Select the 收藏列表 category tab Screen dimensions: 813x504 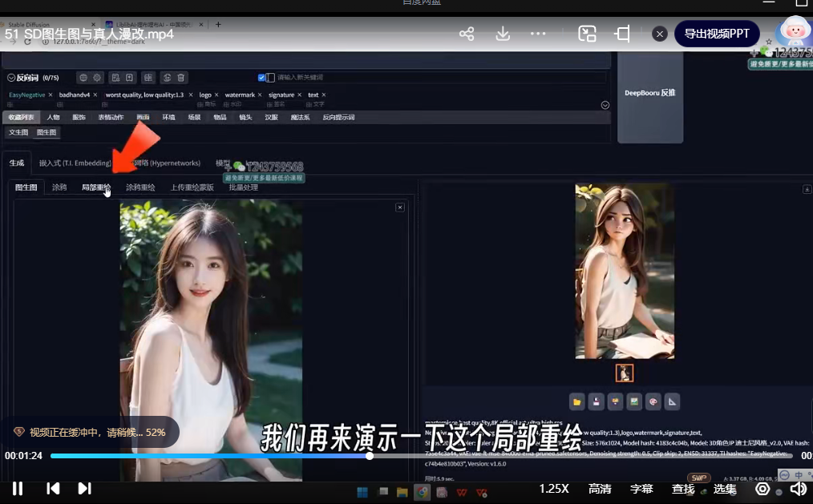pyautogui.click(x=22, y=118)
